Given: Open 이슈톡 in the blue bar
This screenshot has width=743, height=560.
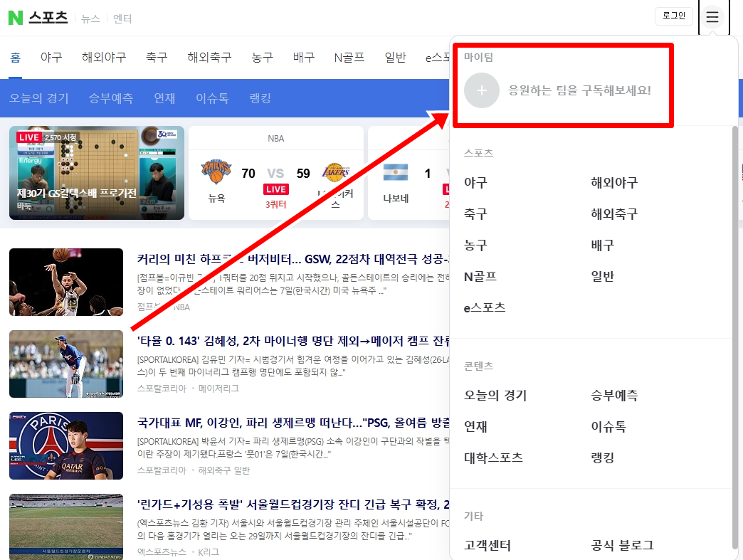Looking at the screenshot, I should 212,98.
